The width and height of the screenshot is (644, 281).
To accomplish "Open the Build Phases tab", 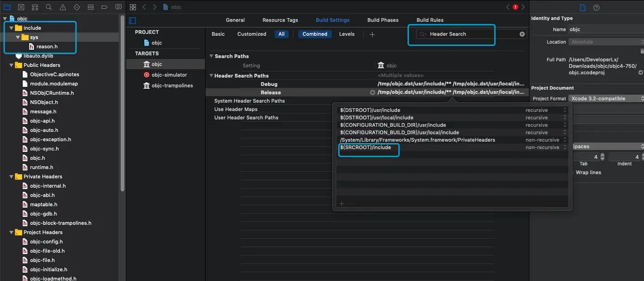I will pos(383,20).
